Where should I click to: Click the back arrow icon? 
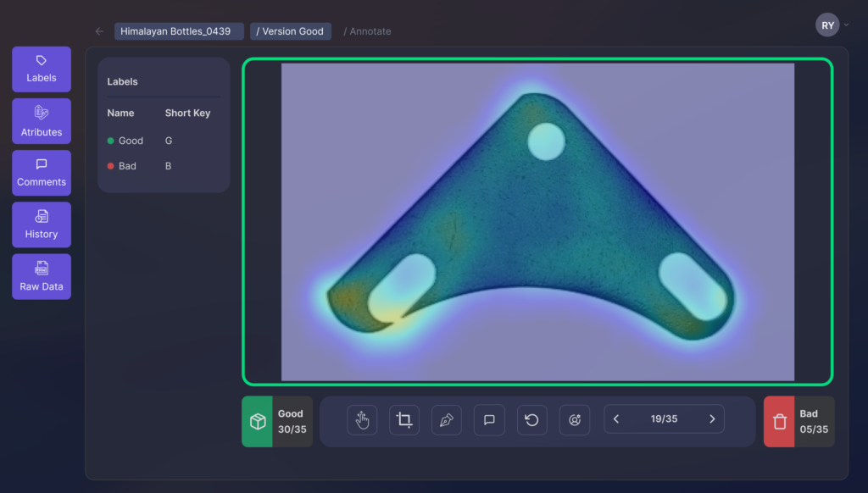99,31
